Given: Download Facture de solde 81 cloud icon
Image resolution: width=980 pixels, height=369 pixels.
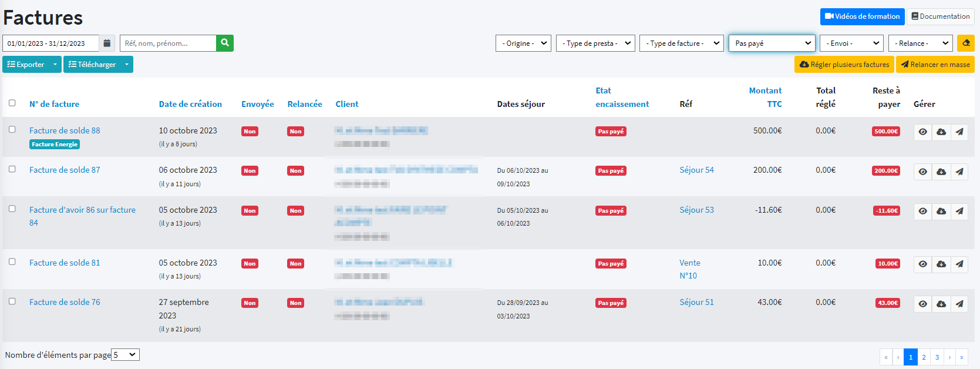Looking at the screenshot, I should pyautogui.click(x=941, y=264).
